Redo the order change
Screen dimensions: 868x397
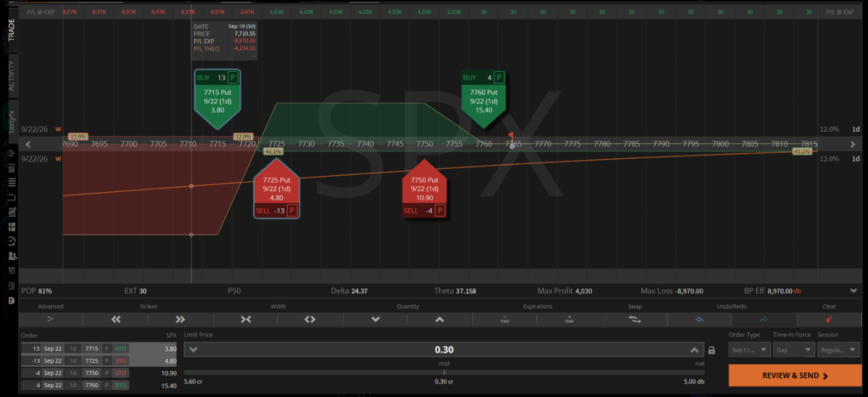click(764, 319)
